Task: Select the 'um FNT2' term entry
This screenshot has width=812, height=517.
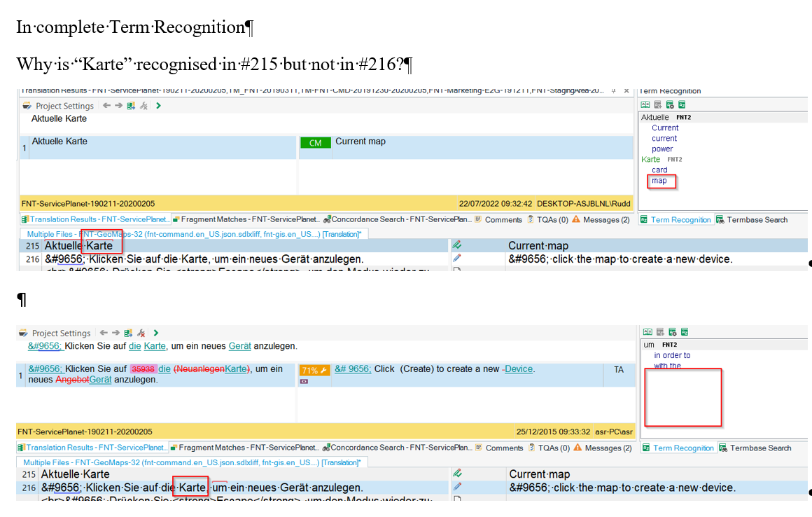Action: tap(660, 345)
